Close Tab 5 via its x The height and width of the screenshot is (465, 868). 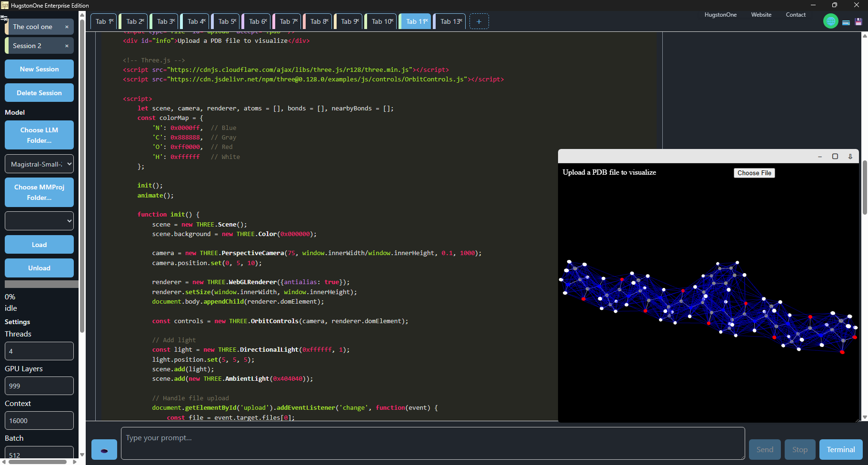(x=235, y=20)
